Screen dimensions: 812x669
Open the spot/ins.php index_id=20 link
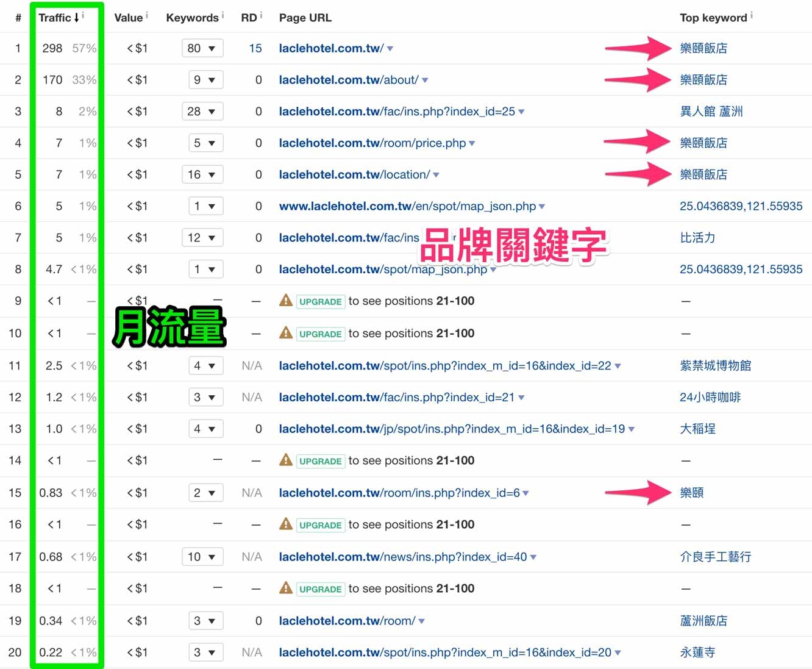click(445, 653)
